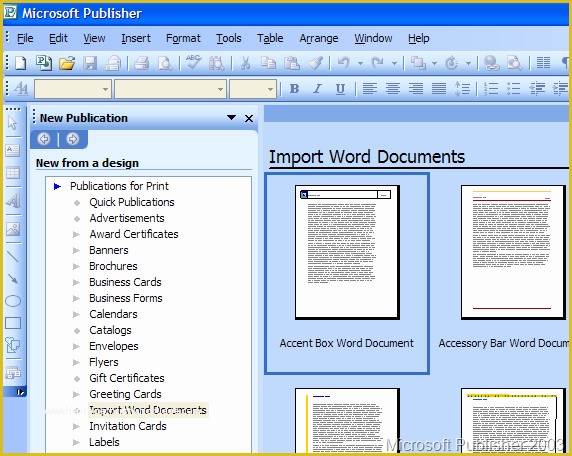Open the Redo history dropdown arrow
This screenshot has width=572, height=456.
[x=394, y=63]
